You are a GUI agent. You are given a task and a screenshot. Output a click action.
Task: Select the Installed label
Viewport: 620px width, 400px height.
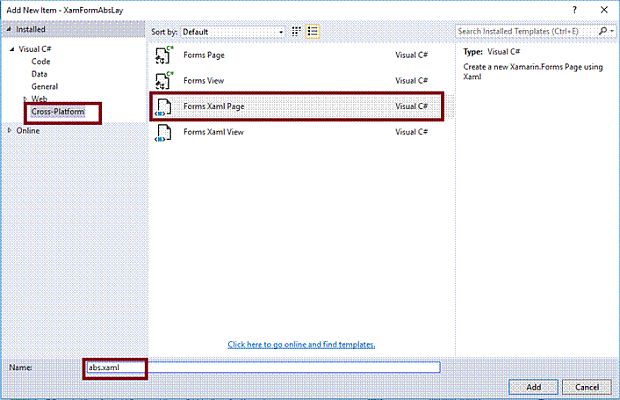(x=30, y=29)
